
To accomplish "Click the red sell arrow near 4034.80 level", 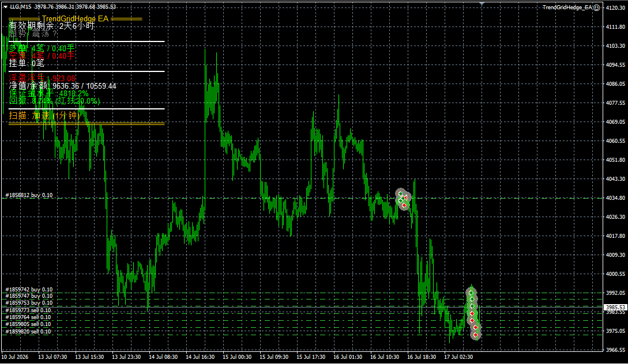I will (x=405, y=198).
